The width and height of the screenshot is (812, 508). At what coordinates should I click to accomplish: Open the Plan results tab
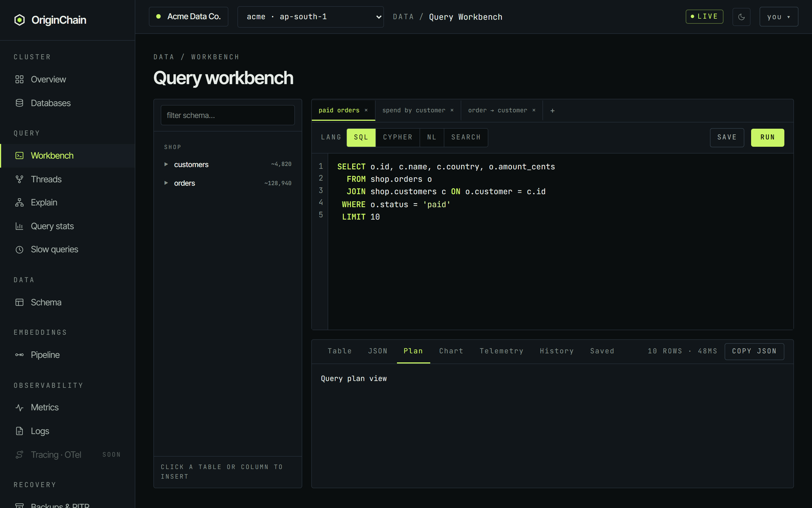[x=413, y=351]
